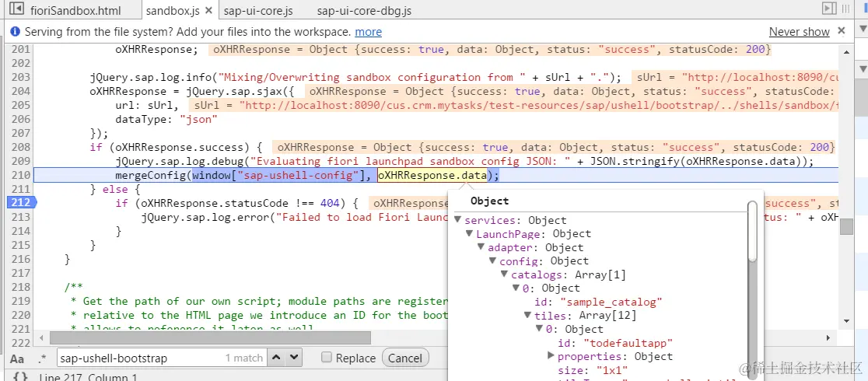This screenshot has height=381, width=868.
Task: Click the oXHRResponse.data highlighted expression
Action: (432, 176)
